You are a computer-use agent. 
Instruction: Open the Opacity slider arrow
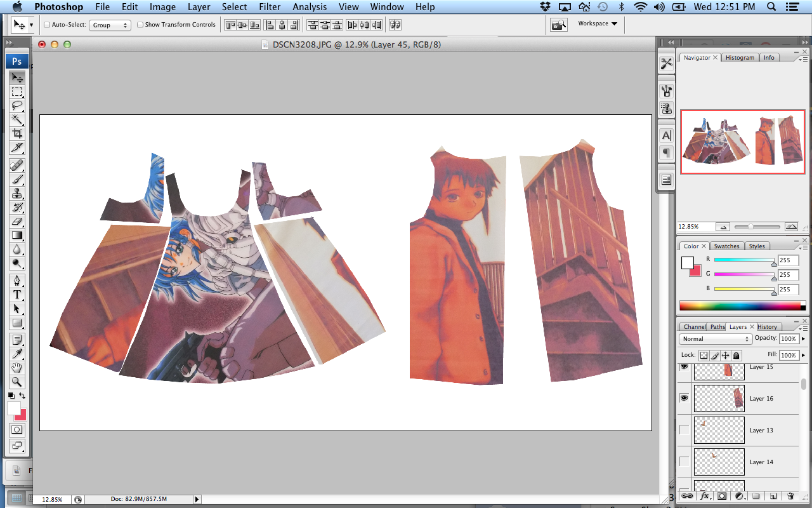click(x=803, y=339)
